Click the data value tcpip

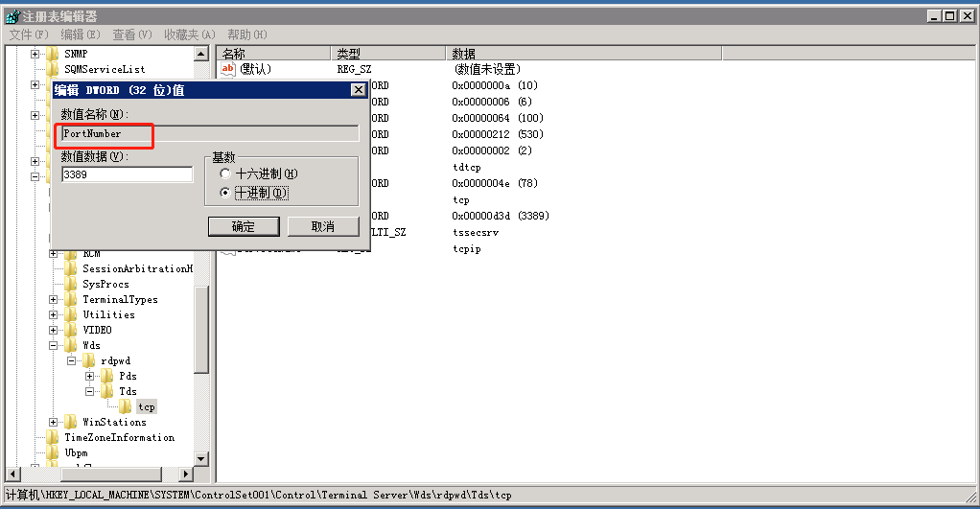click(467, 248)
